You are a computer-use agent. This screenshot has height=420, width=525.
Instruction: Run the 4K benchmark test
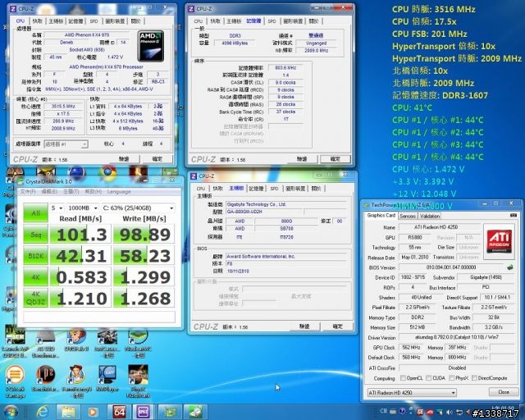[35, 277]
